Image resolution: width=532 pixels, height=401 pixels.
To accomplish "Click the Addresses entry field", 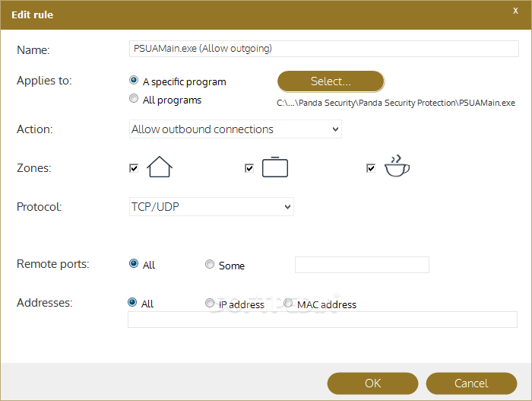I will tap(322, 320).
